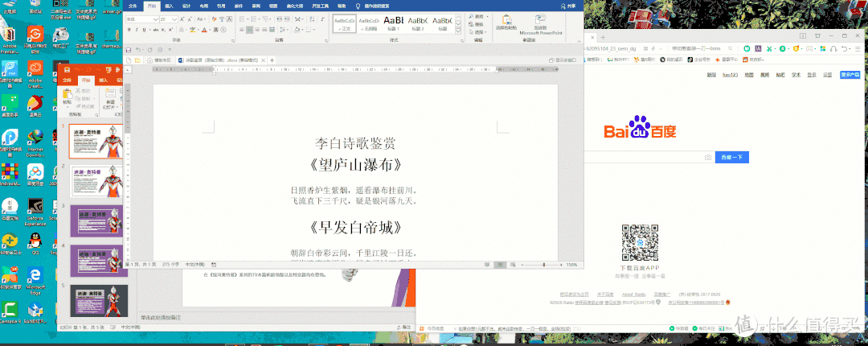Open the customize quick access toolbar dropdown
This screenshot has width=868, height=346.
[170, 50]
